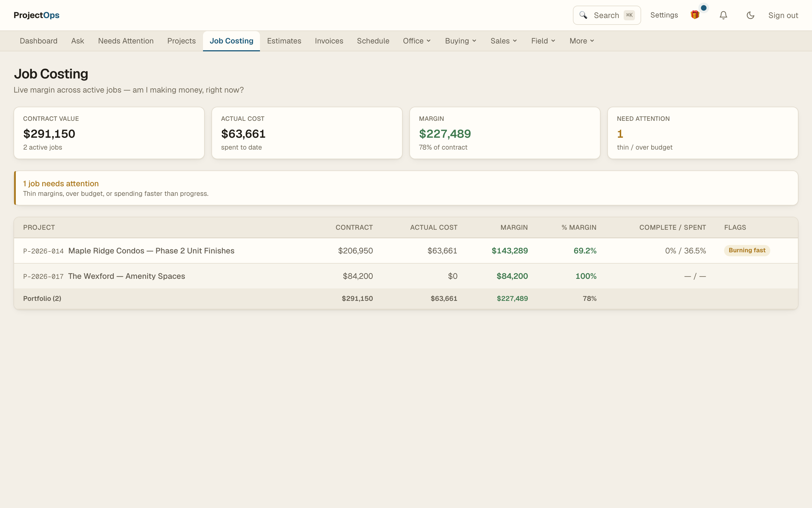
Task: Open the Projects tab
Action: coord(182,41)
